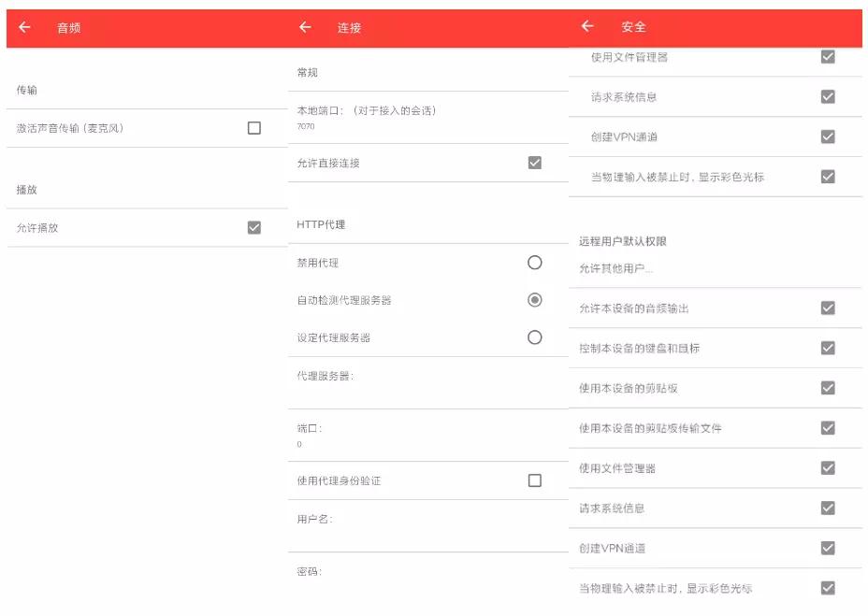Uncheck the 创建VPN通道 permission
Viewport: 868px width, 616px height.
tap(827, 136)
